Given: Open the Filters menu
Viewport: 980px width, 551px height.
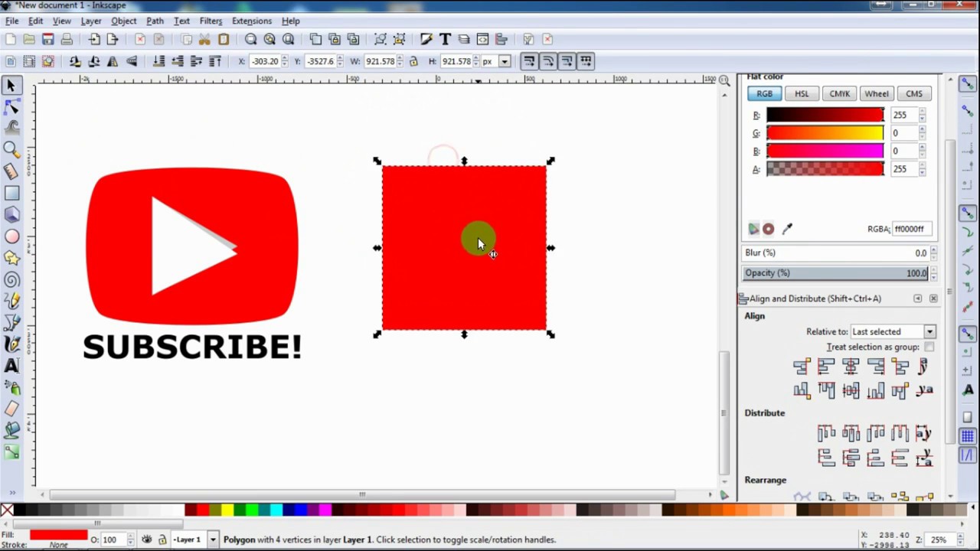Looking at the screenshot, I should coord(211,21).
